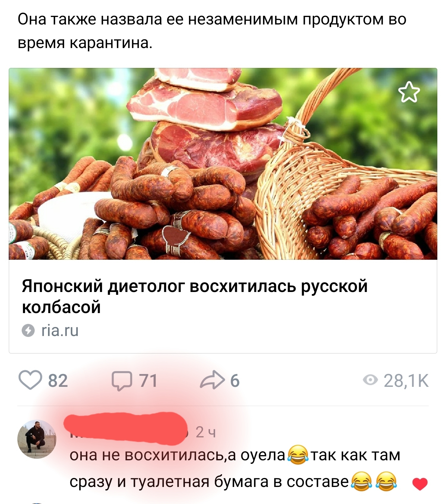Viewport: 446px width, 504px height.
Task: Tap the comment's 2 ч timestamp
Action: tap(206, 432)
